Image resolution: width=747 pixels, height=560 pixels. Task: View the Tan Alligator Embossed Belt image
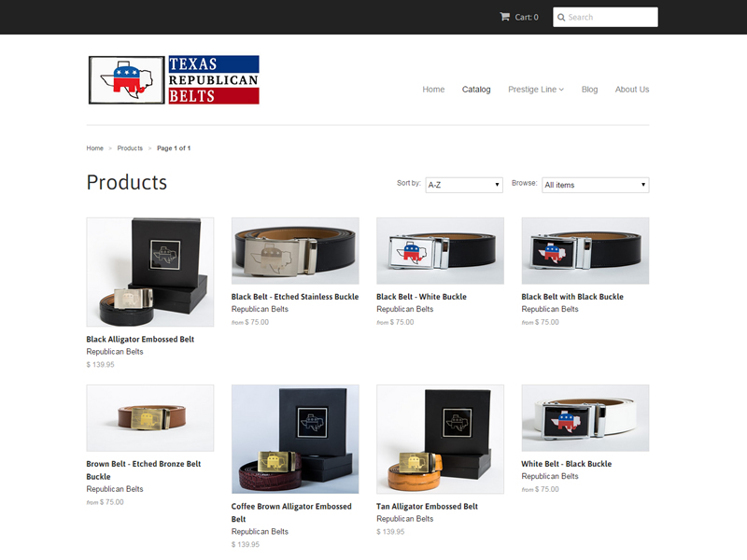pos(440,439)
